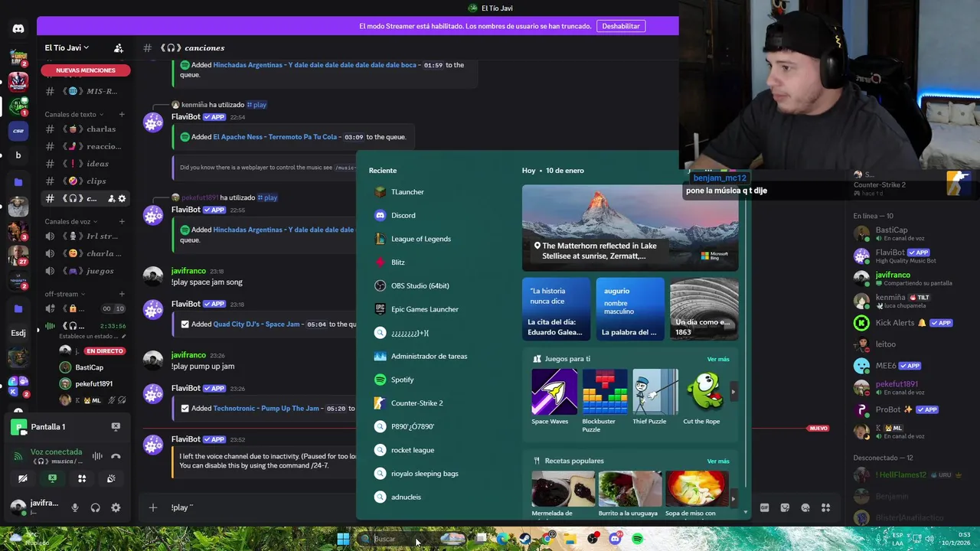Open Quad City DJ's Space Jam link
Image resolution: width=980 pixels, height=551 pixels.
click(257, 324)
